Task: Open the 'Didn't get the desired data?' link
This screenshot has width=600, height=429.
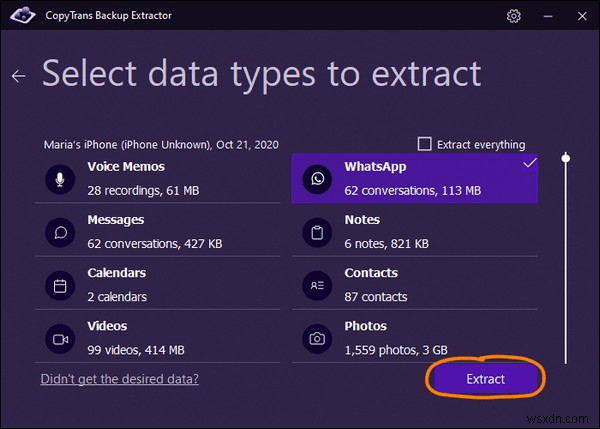Action: 119,379
